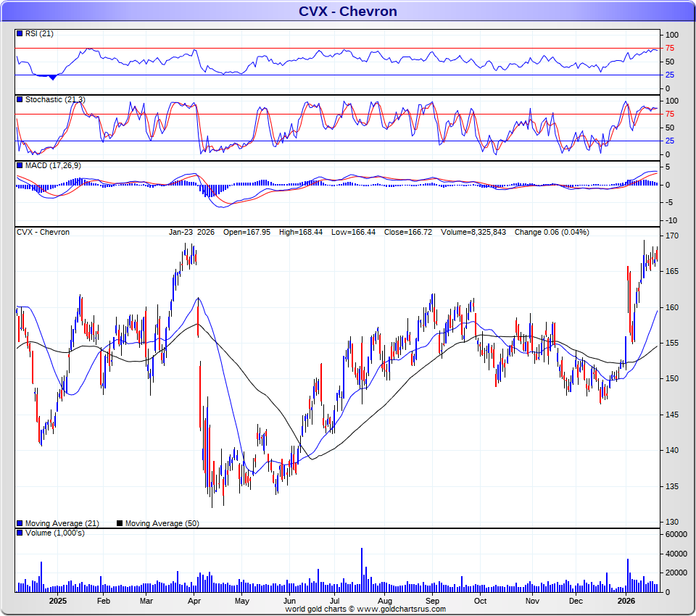The height and width of the screenshot is (616, 696).
Task: Click the MACD -10 axis label
Action: click(x=671, y=220)
